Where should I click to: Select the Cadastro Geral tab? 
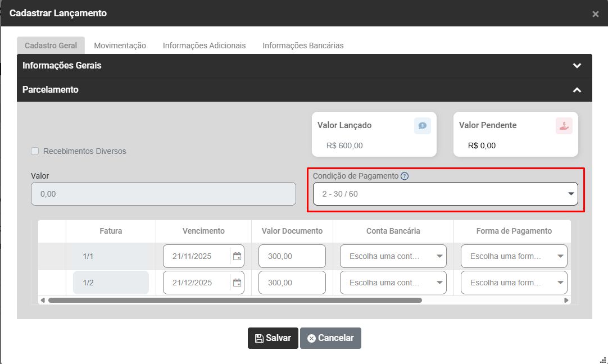pos(51,46)
